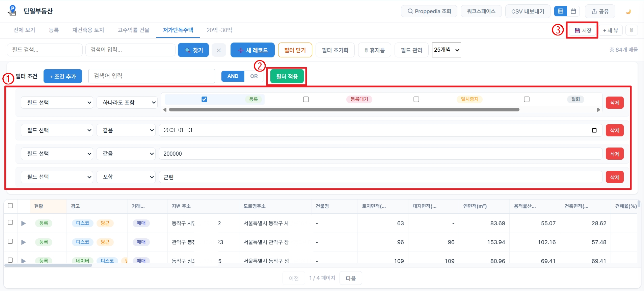The image size is (644, 291).
Task: Delete the 등록 status condition row
Action: pos(615,103)
